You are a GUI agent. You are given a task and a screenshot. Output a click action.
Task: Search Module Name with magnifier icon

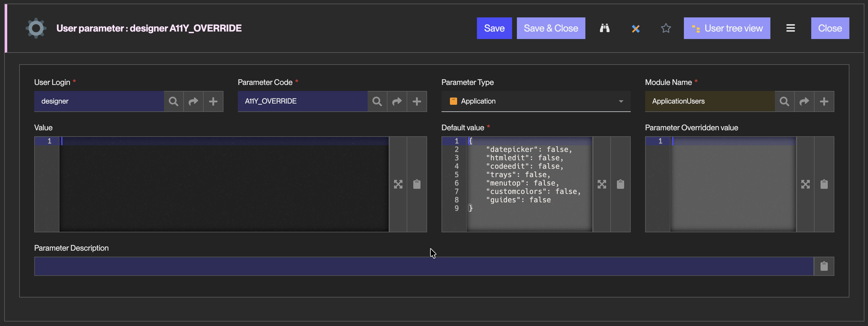[785, 101]
